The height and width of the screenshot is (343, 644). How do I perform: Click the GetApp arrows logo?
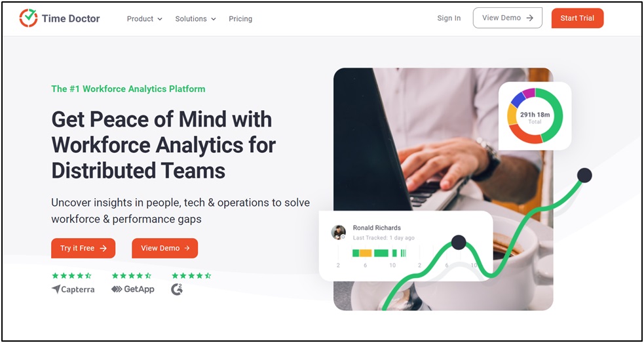click(x=117, y=289)
